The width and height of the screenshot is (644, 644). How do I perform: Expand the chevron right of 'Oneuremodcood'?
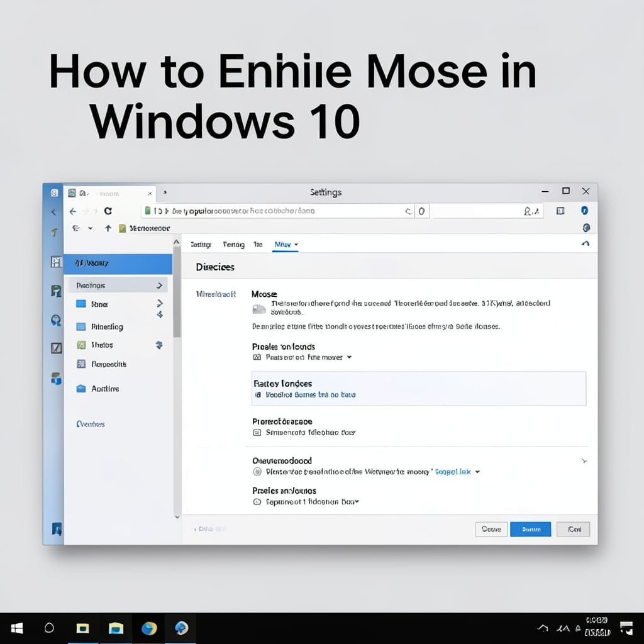point(584,461)
